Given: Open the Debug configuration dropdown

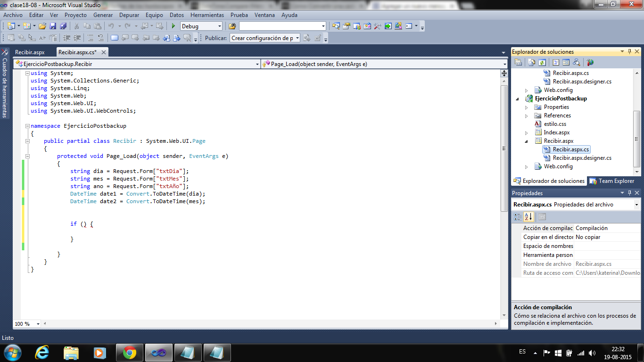Looking at the screenshot, I should pos(219,26).
